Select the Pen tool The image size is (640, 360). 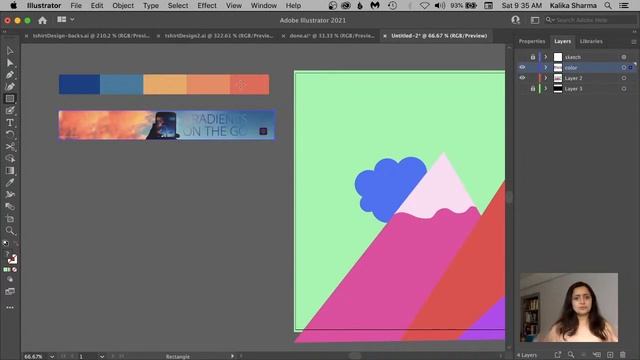[10, 75]
